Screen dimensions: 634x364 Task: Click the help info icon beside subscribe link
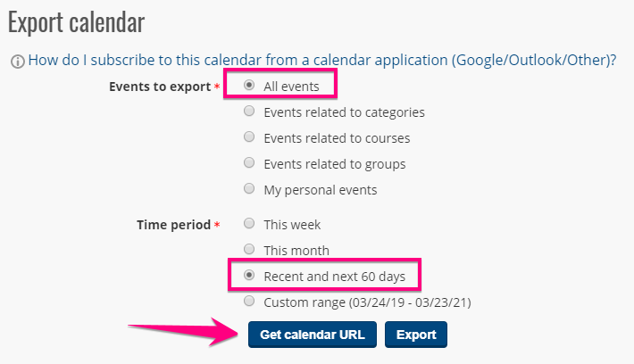pyautogui.click(x=17, y=62)
